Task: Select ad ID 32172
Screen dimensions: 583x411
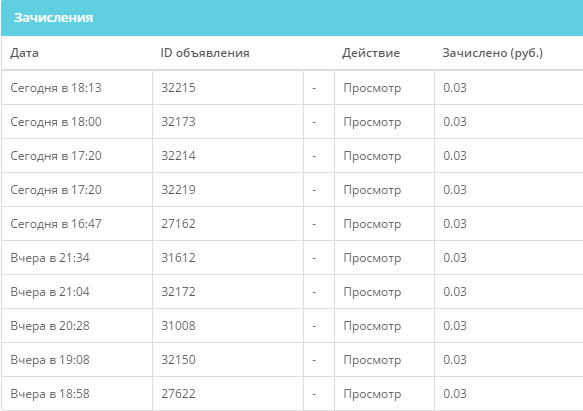Action: (178, 292)
